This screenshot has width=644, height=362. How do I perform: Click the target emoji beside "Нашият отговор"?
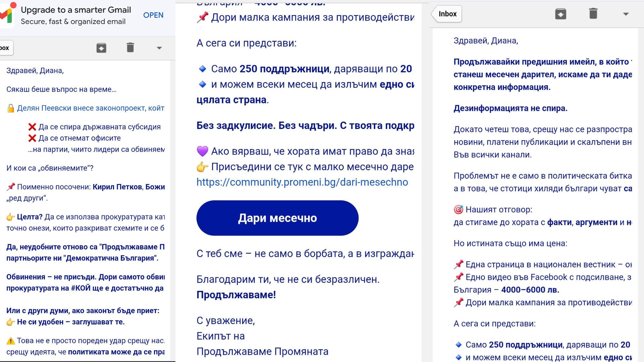click(459, 209)
